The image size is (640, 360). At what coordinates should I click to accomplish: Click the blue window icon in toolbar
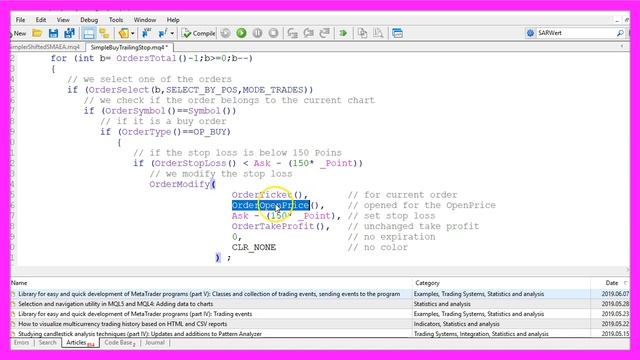point(397,33)
